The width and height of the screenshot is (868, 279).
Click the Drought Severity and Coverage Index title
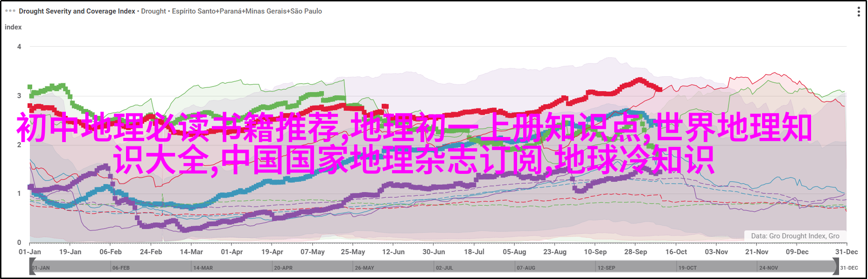click(x=77, y=11)
